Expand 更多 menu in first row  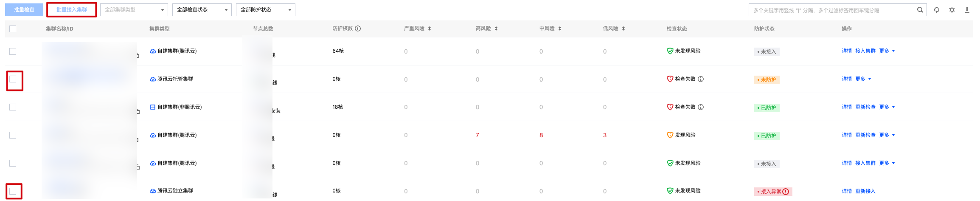click(887, 51)
